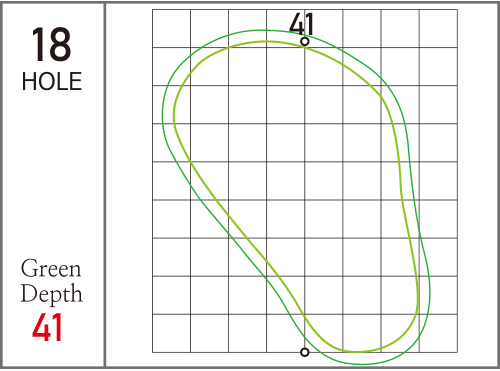Click the top-right corner of the grid
Image resolution: width=500 pixels, height=371 pixels.
tap(457, 9)
